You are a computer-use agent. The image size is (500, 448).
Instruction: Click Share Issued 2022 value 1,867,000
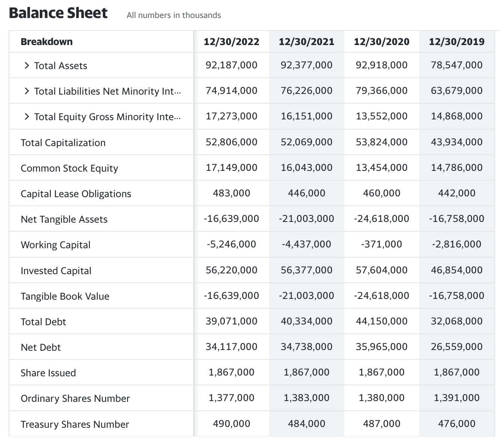[232, 372]
